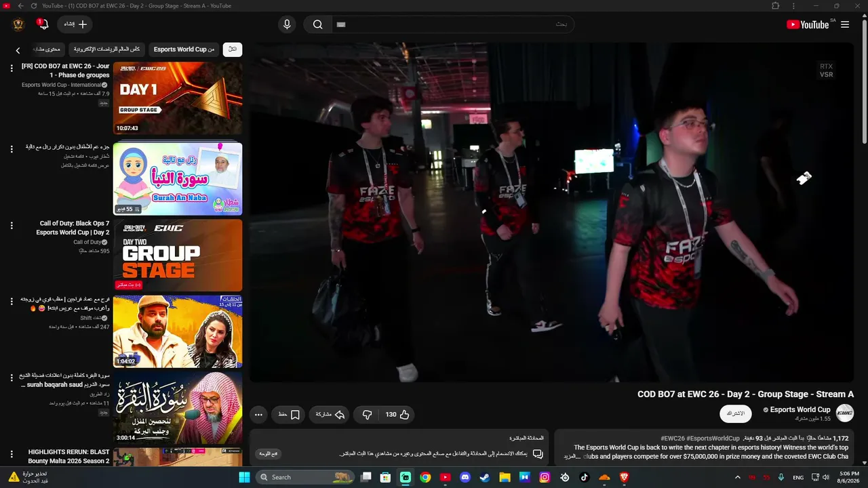This screenshot has height=488, width=868.
Task: Open Call of Duty: Black Ops 7 video title
Action: (x=73, y=228)
